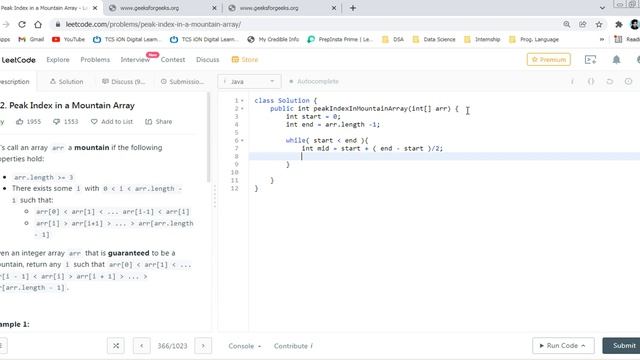Reload the page with the refresh icon
This screenshot has height=360, width=640.
[x=22, y=24]
